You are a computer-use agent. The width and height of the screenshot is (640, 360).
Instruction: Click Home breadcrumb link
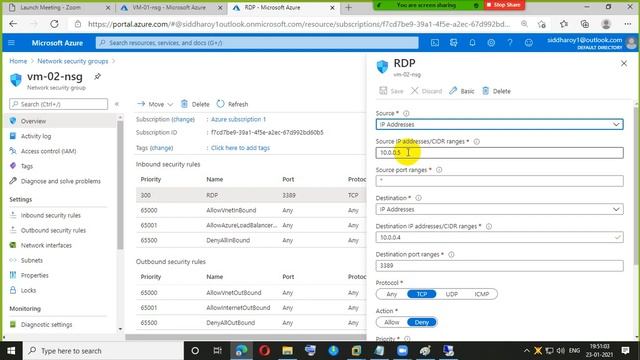[x=18, y=61]
